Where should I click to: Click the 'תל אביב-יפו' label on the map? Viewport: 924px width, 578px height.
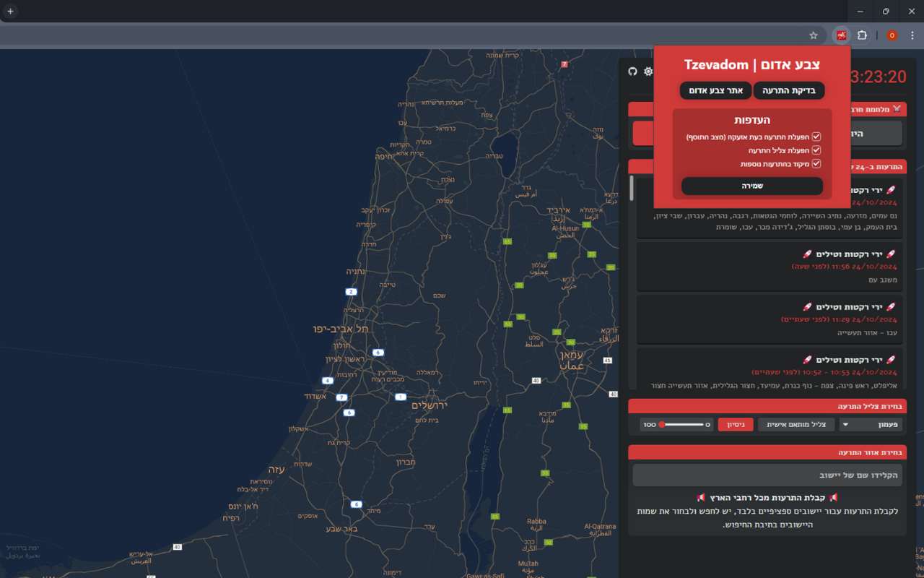pos(341,329)
